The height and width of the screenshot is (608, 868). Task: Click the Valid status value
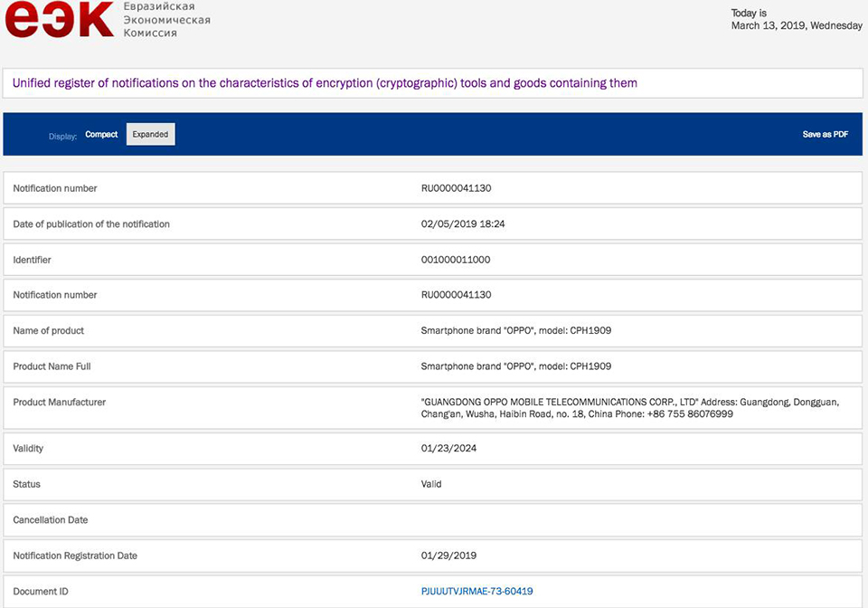[431, 484]
